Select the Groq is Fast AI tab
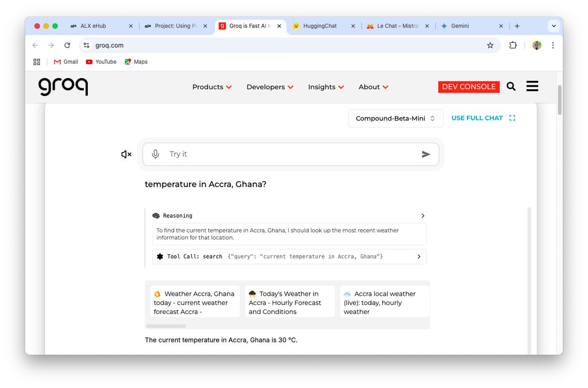Image resolution: width=588 pixels, height=388 pixels. [x=250, y=26]
